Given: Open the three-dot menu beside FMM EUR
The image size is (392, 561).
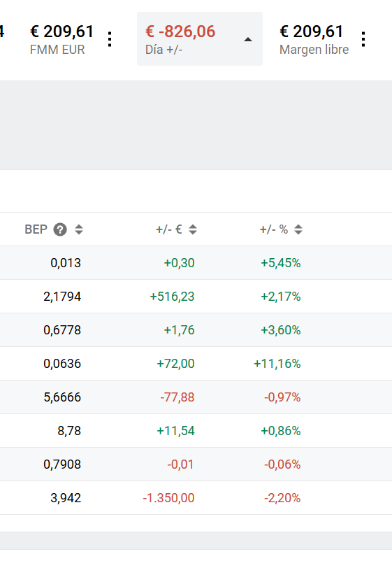Looking at the screenshot, I should (110, 39).
